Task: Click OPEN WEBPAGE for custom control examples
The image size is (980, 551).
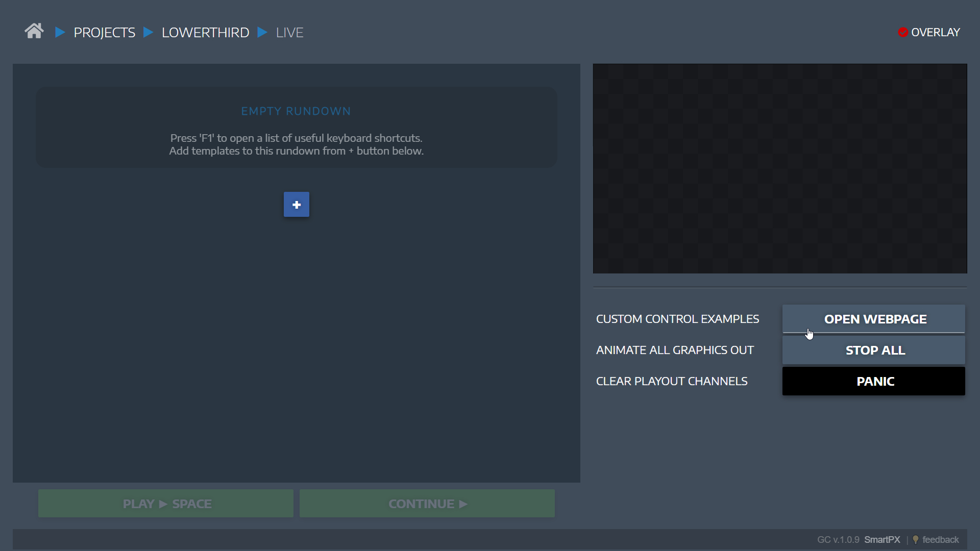Action: 874,319
